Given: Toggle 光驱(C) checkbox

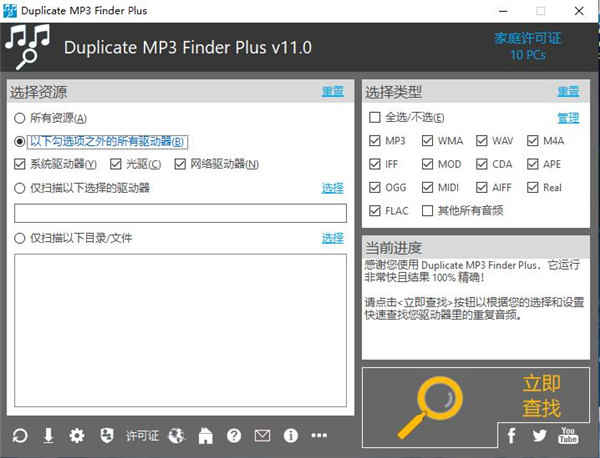Looking at the screenshot, I should [x=115, y=164].
